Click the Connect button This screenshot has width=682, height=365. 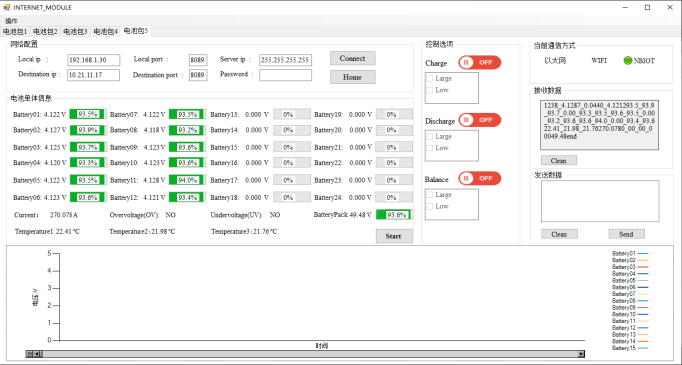(353, 58)
